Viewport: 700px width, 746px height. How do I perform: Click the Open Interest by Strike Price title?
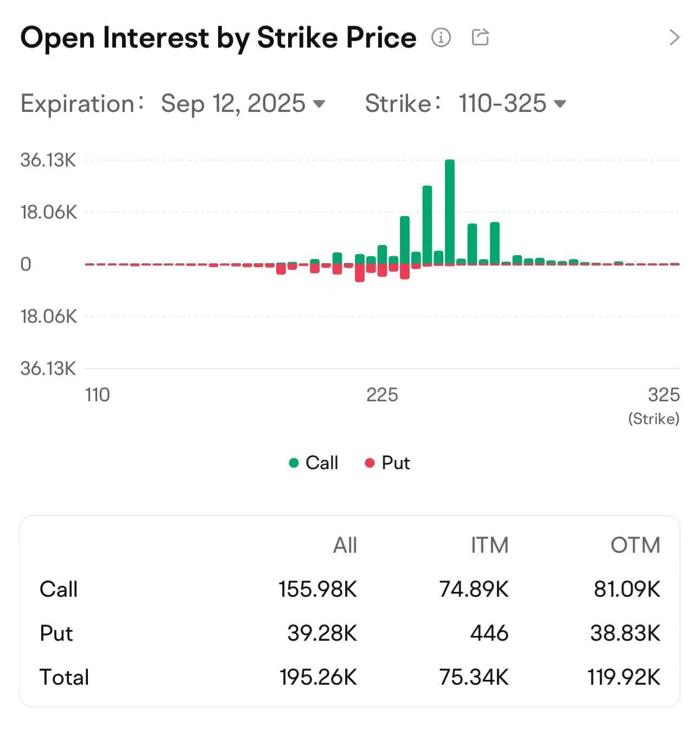pos(218,37)
